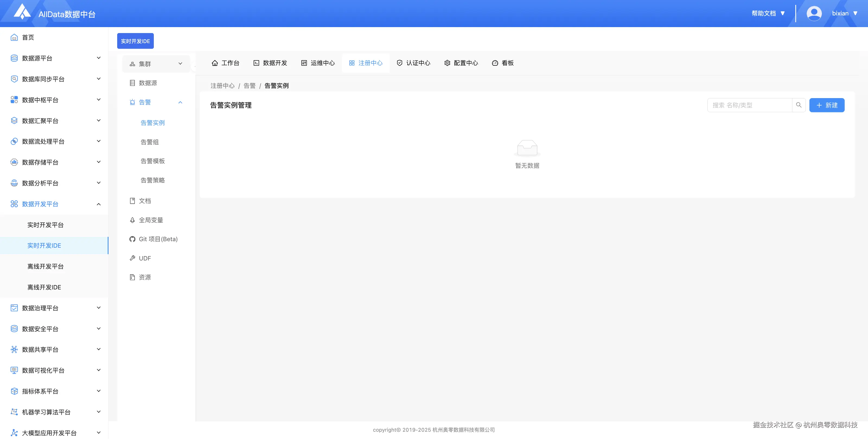Click the magnifier search icon button
Image resolution: width=868 pixels, height=439 pixels.
(x=799, y=105)
